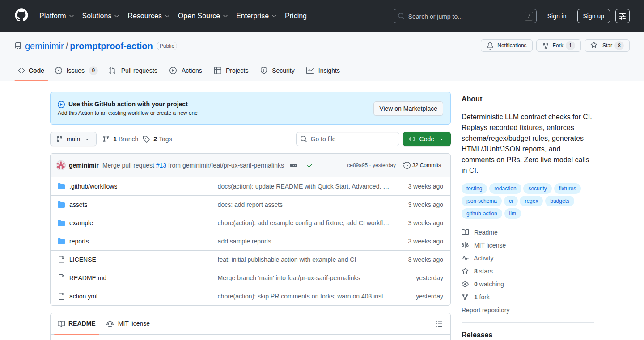Open the Enterprise dropdown menu
The width and height of the screenshot is (644, 340).
point(257,16)
